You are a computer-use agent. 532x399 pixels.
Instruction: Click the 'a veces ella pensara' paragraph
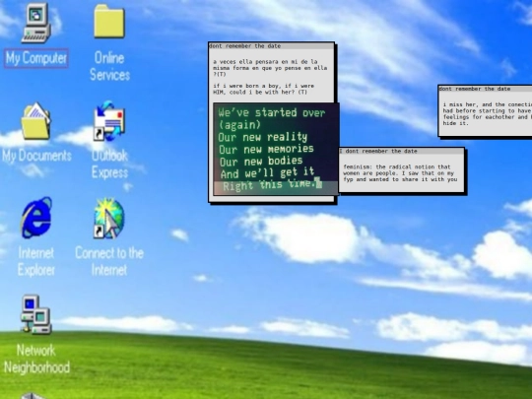pyautogui.click(x=270, y=68)
